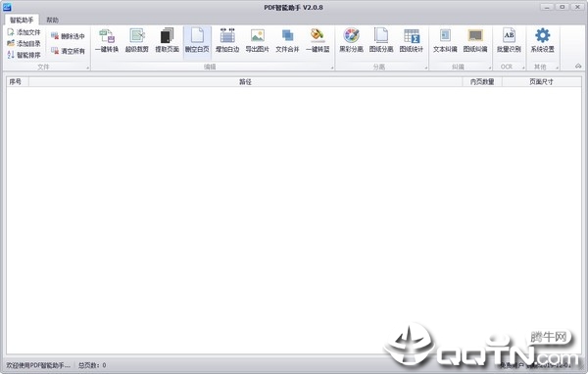Open the 图纸统计 drawing statistics tool
Image resolution: width=588 pixels, height=374 pixels.
click(412, 41)
